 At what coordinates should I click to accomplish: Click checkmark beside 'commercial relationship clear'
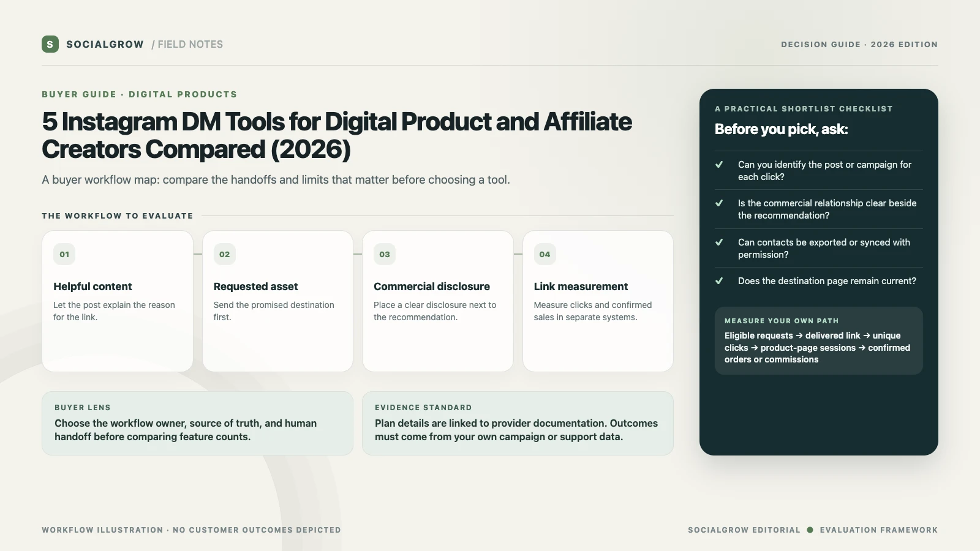tap(719, 203)
